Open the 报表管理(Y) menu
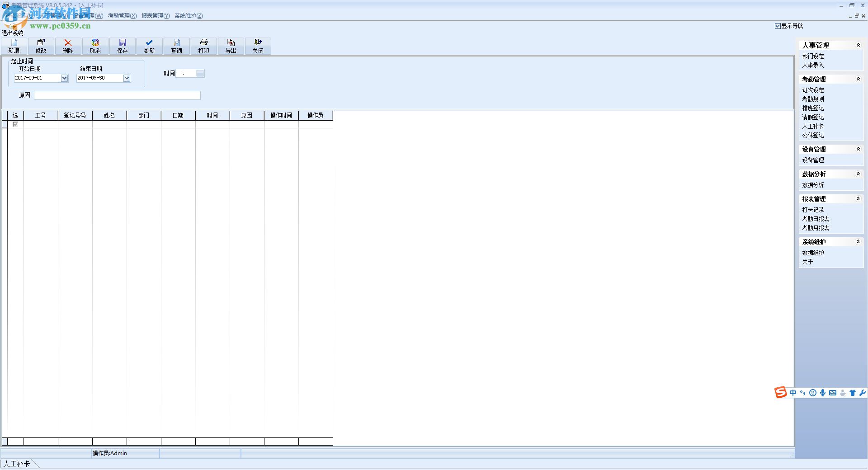The height and width of the screenshot is (470, 868). (156, 16)
